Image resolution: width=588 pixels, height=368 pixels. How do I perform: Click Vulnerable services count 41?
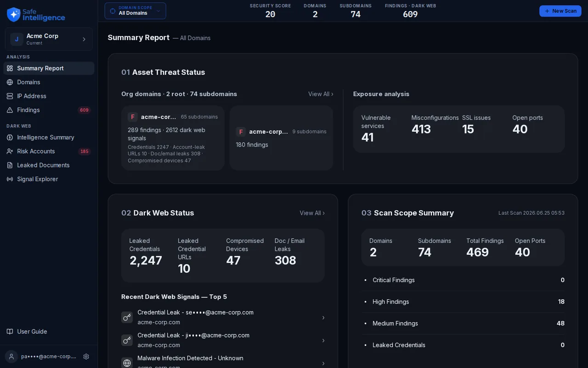(x=367, y=138)
